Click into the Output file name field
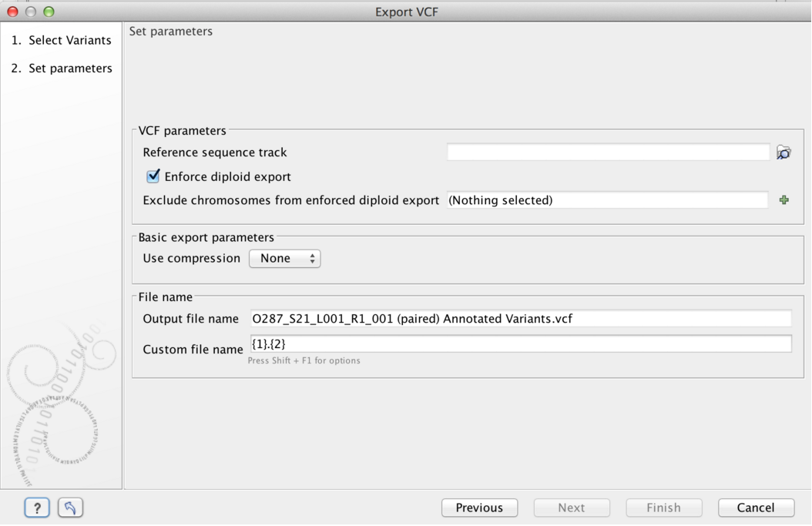The height and width of the screenshot is (526, 812). [x=522, y=318]
